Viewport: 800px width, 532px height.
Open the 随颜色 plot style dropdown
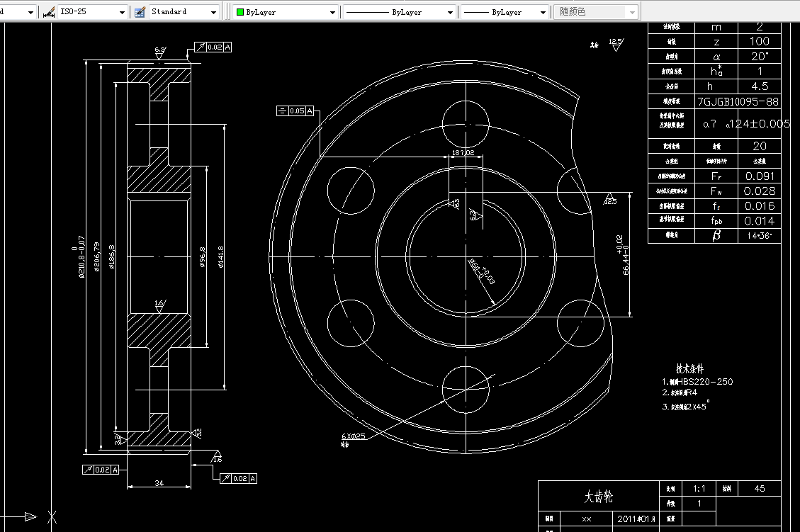(x=632, y=12)
